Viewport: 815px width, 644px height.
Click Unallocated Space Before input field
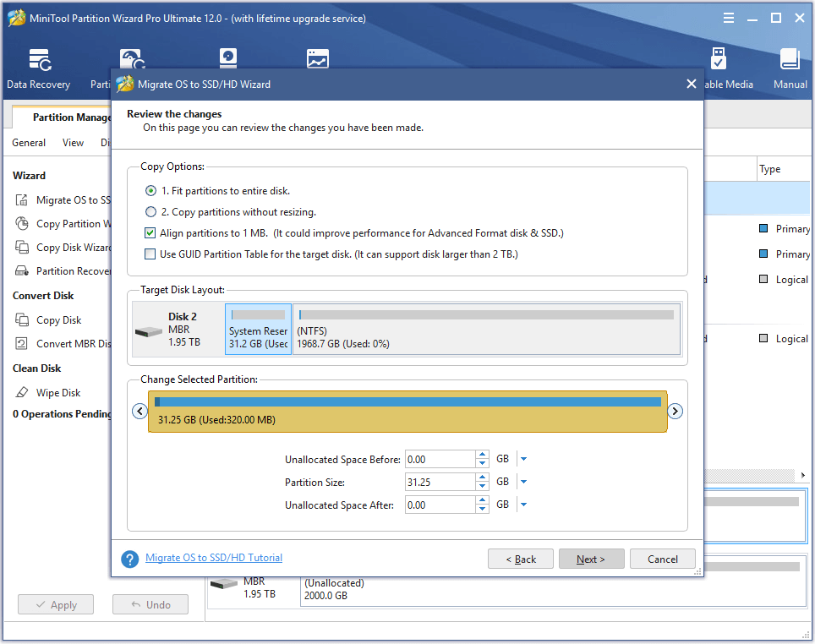point(440,459)
